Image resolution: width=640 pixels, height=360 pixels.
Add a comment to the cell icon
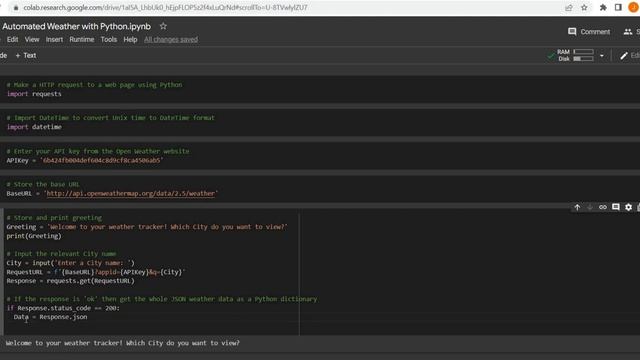(616, 207)
